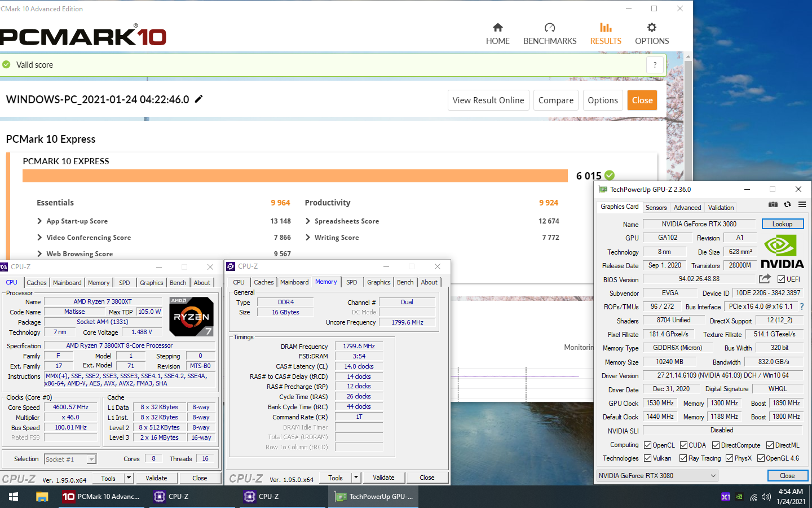This screenshot has width=812, height=508.
Task: Toggle the PhysX checkbox
Action: pyautogui.click(x=729, y=458)
